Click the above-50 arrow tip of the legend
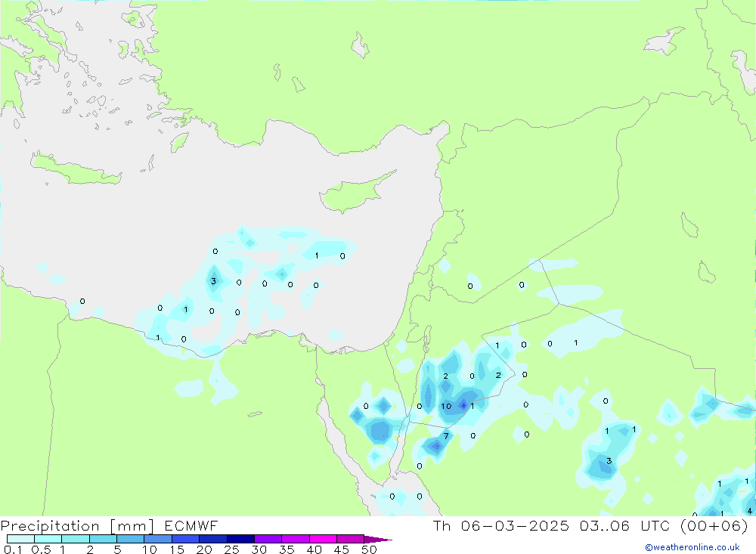Image resolution: width=756 pixels, height=554 pixels. tap(379, 540)
